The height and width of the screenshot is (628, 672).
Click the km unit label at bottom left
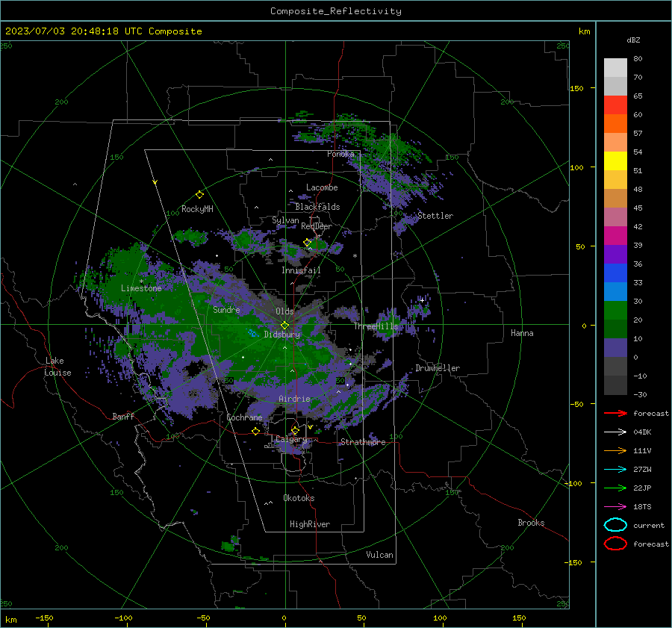point(11,620)
